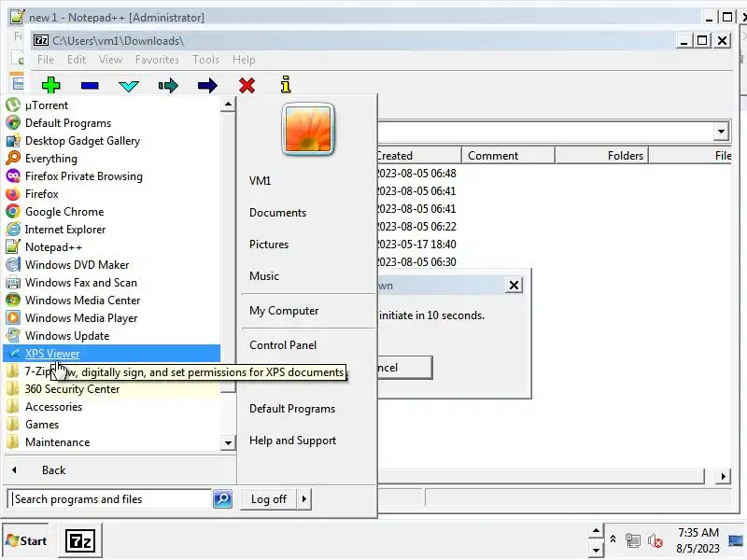Open the 7-Zip Help menu

point(244,60)
